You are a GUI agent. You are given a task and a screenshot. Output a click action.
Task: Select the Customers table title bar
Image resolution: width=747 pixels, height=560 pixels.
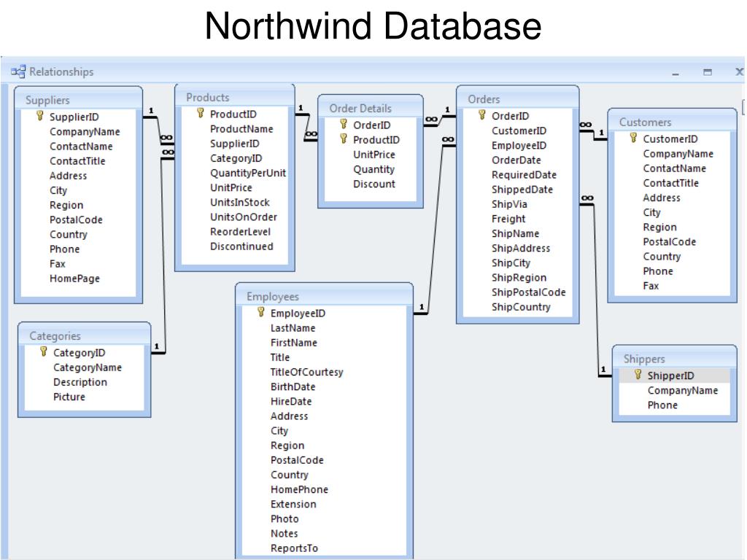(672, 122)
